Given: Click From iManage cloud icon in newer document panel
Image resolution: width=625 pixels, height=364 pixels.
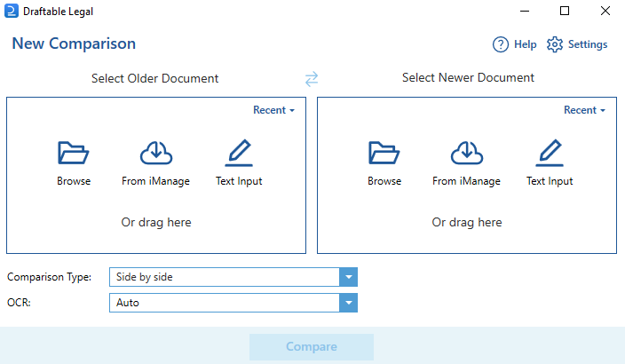Looking at the screenshot, I should tap(467, 153).
